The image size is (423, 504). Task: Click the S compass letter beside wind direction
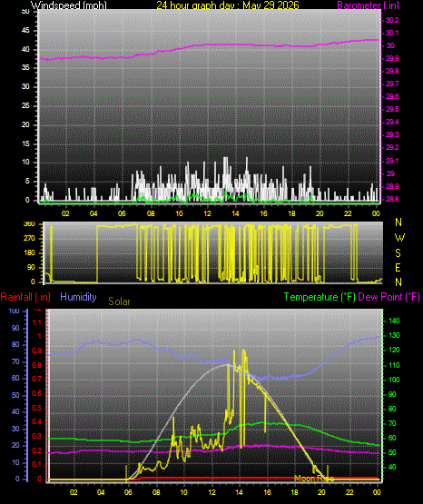pos(398,253)
